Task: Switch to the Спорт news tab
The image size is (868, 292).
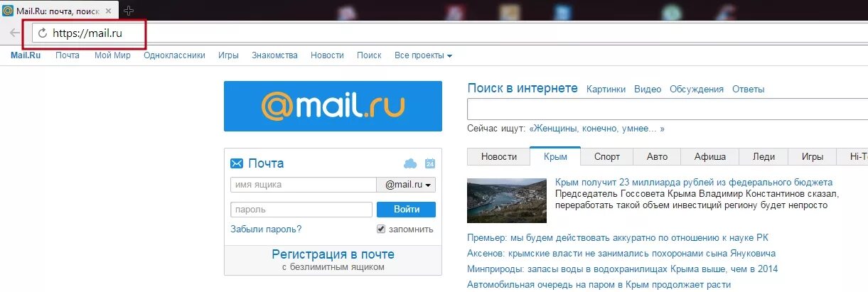Action: pos(607,156)
